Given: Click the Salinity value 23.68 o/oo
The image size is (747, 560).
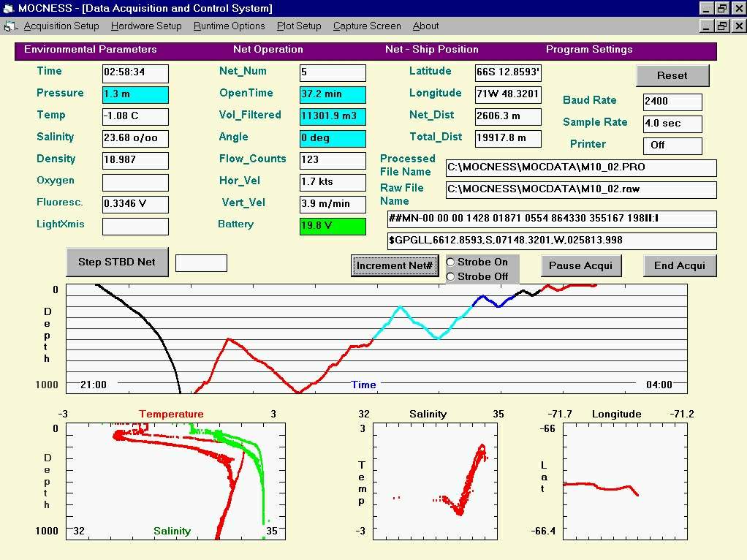Looking at the screenshot, I should pos(135,139).
